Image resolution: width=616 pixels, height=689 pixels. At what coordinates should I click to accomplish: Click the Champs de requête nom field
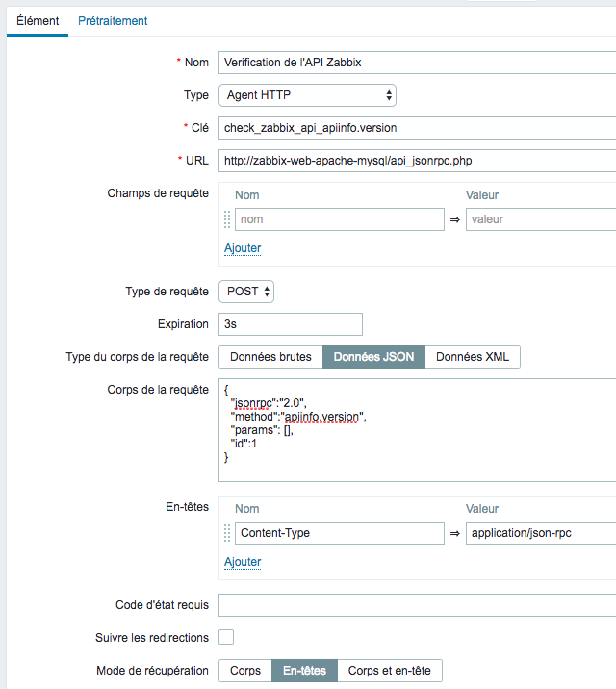pos(340,219)
